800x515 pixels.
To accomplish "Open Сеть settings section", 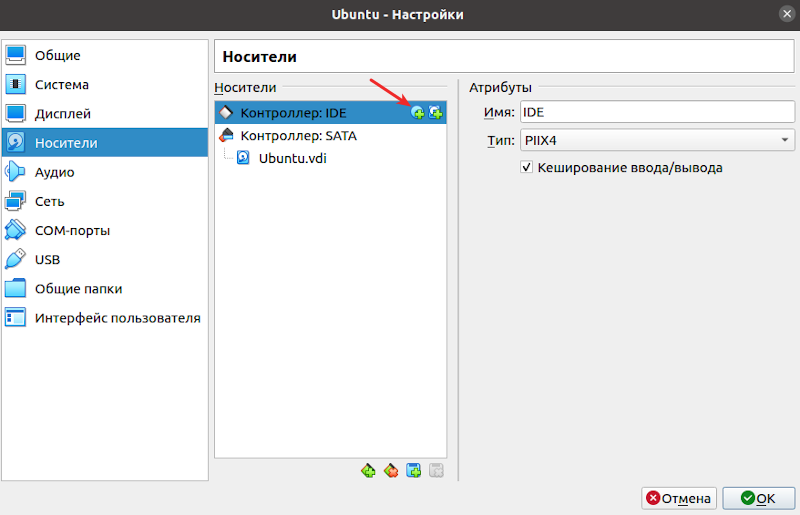I will 105,201.
